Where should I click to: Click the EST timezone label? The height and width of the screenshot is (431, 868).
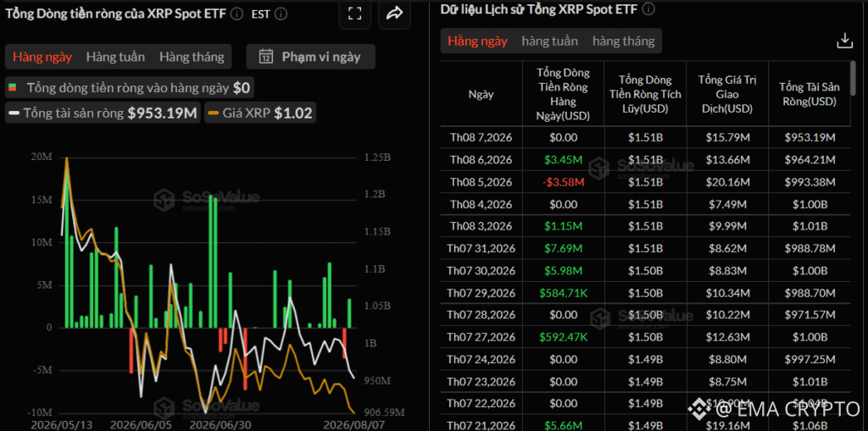(260, 14)
